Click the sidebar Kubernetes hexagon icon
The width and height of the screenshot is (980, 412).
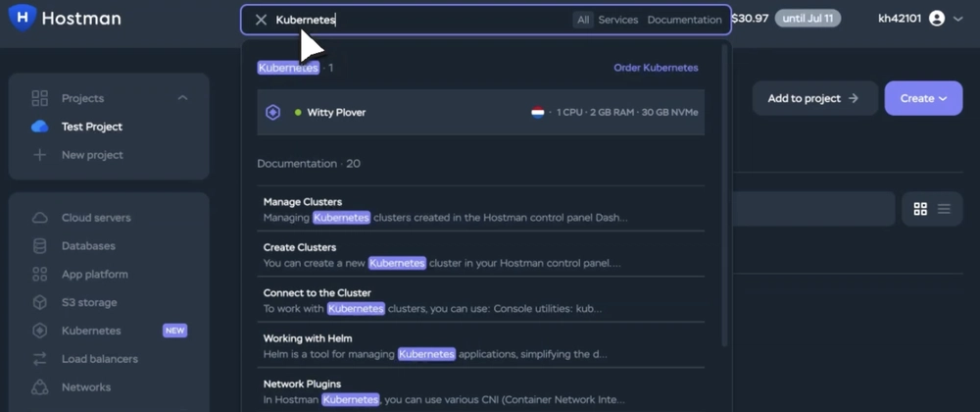pyautogui.click(x=40, y=331)
